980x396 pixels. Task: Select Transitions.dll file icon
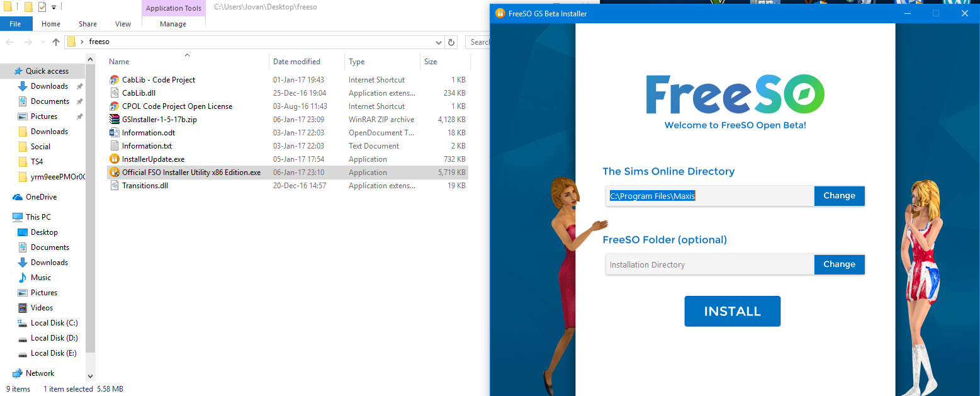(115, 186)
